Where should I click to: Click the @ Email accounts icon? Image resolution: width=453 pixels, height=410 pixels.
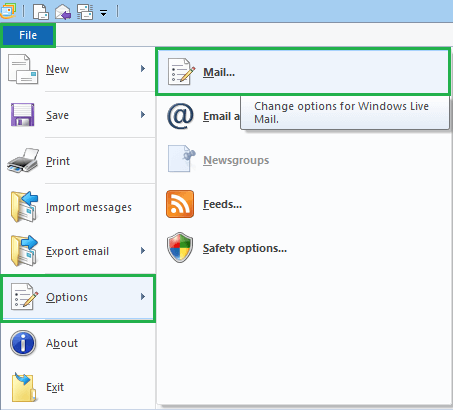180,116
